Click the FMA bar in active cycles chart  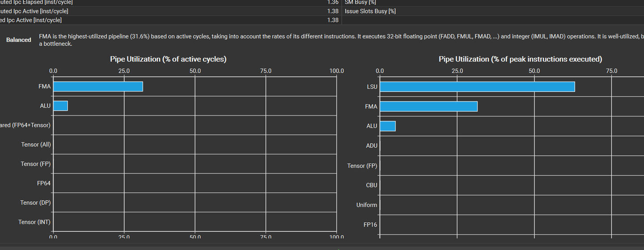coord(98,86)
